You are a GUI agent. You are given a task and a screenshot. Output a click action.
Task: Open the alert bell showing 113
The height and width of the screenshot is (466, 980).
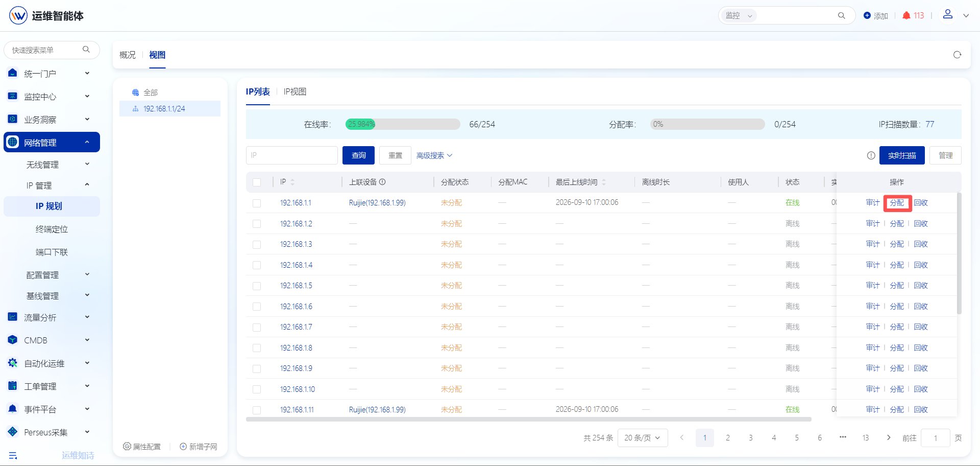(906, 15)
